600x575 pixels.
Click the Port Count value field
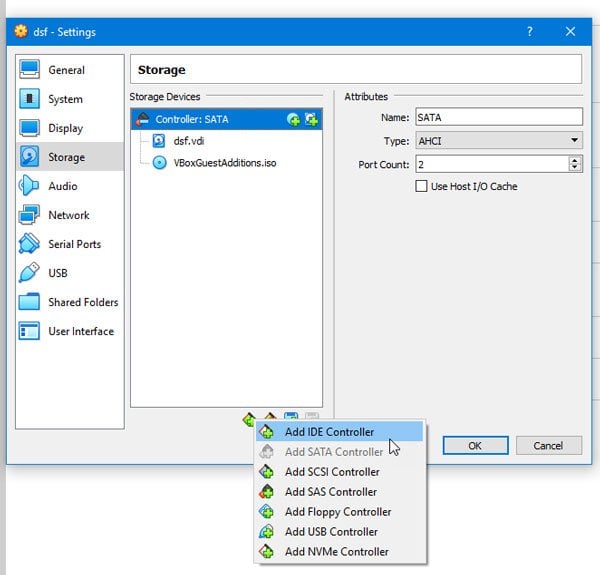click(x=492, y=165)
